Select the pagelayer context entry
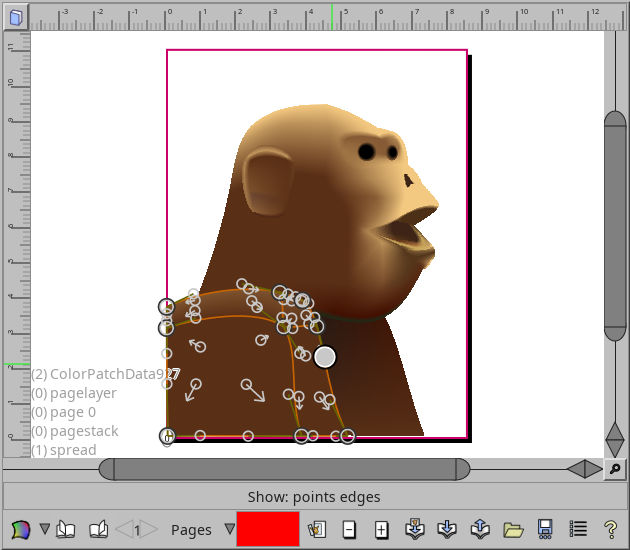630x550 pixels. [x=74, y=393]
